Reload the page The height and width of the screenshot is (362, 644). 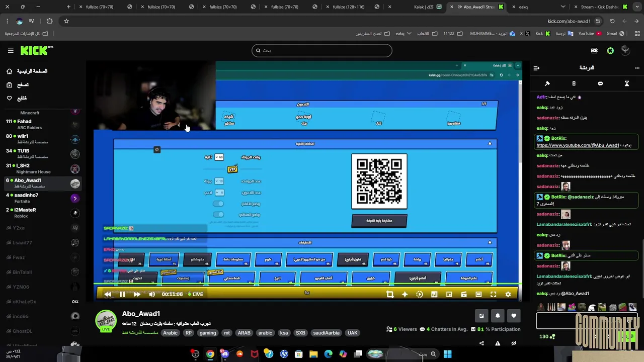[612, 21]
